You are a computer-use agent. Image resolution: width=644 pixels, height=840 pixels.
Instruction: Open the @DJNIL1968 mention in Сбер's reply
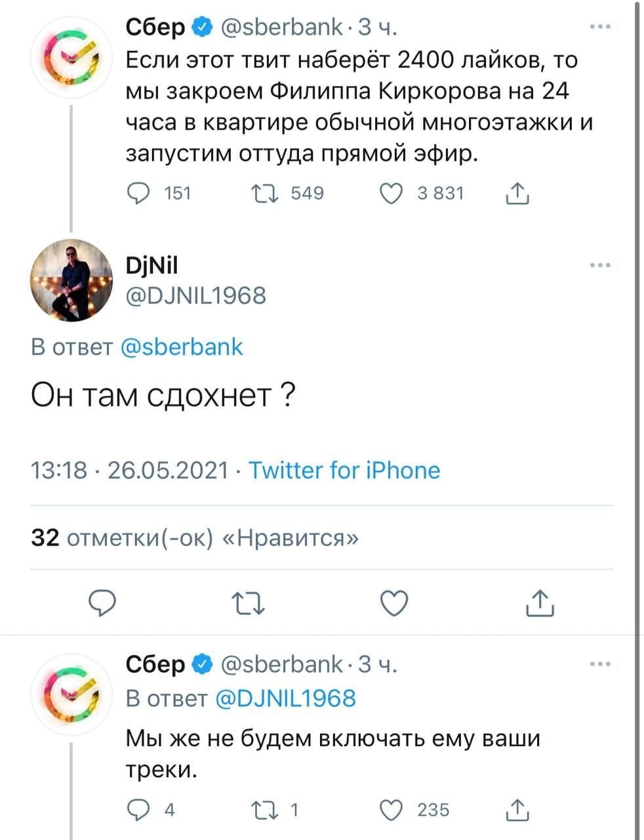(285, 698)
